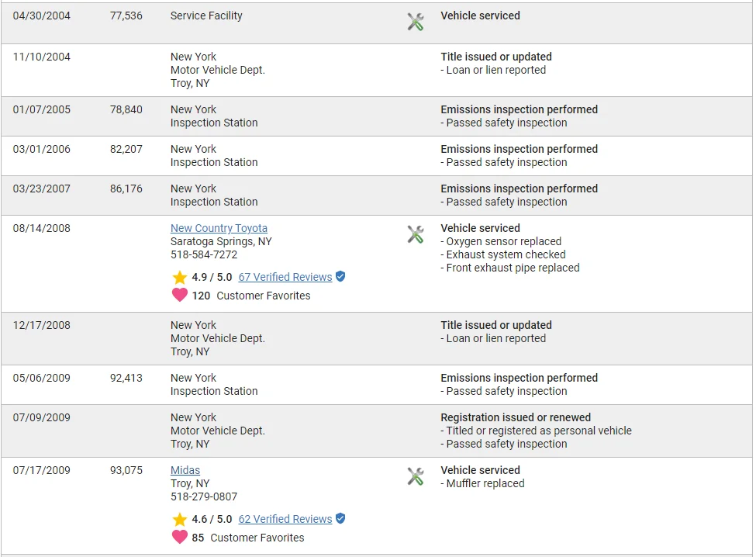Click the wrench icon on the Midas service row
This screenshot has height=557, width=756.
(416, 476)
